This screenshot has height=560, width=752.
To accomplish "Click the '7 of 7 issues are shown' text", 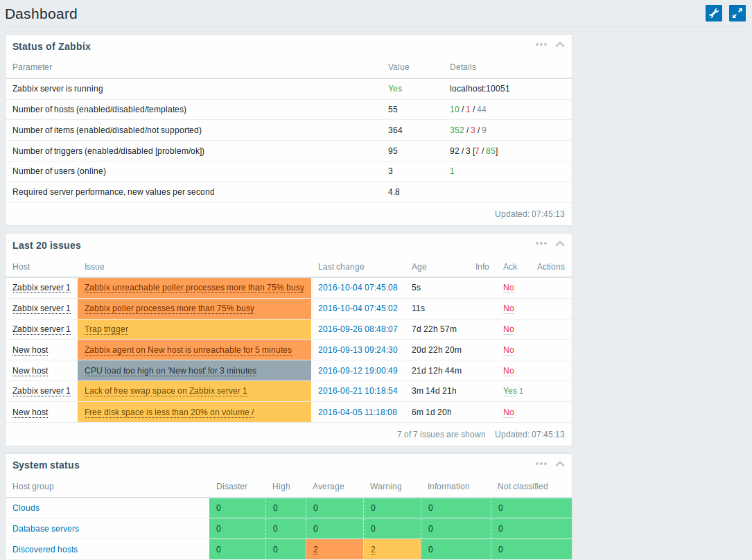I will pyautogui.click(x=441, y=435).
